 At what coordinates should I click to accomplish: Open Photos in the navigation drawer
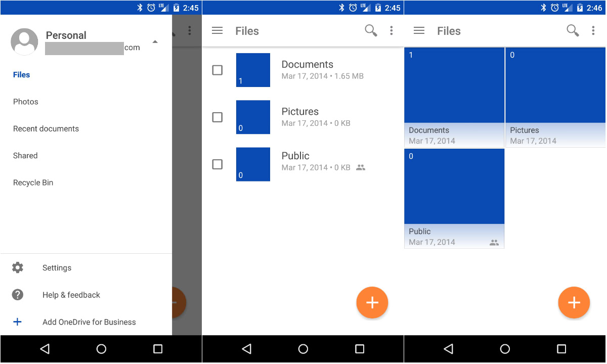coord(26,102)
